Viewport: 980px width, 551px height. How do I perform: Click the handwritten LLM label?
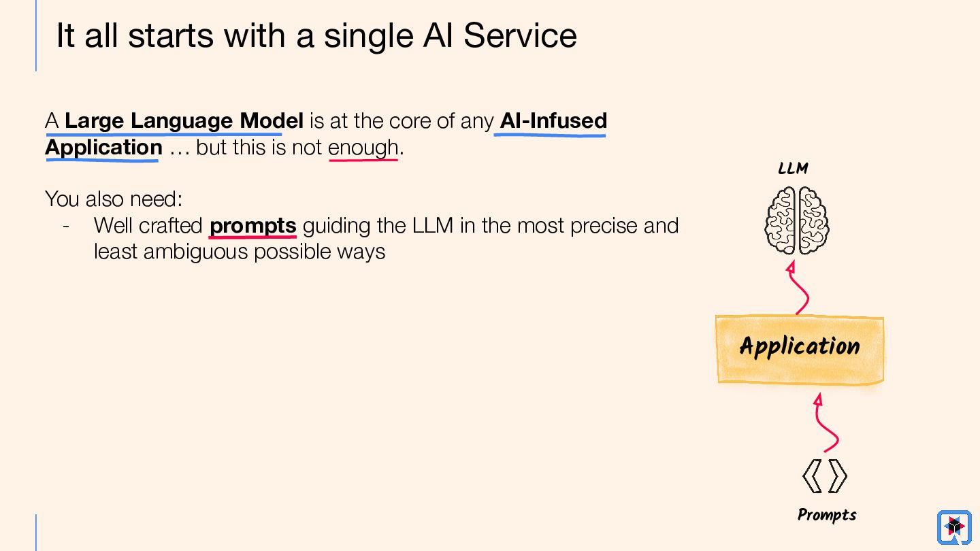tap(793, 169)
